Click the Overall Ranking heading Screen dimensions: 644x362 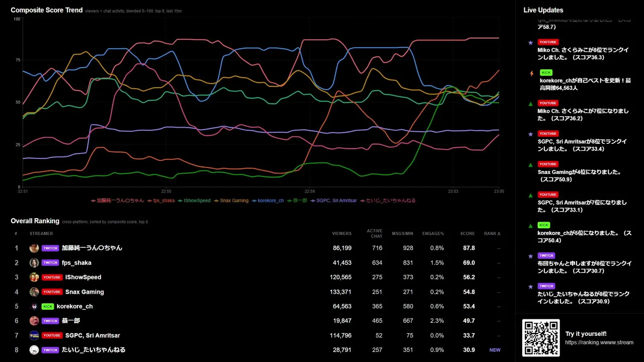(35, 221)
